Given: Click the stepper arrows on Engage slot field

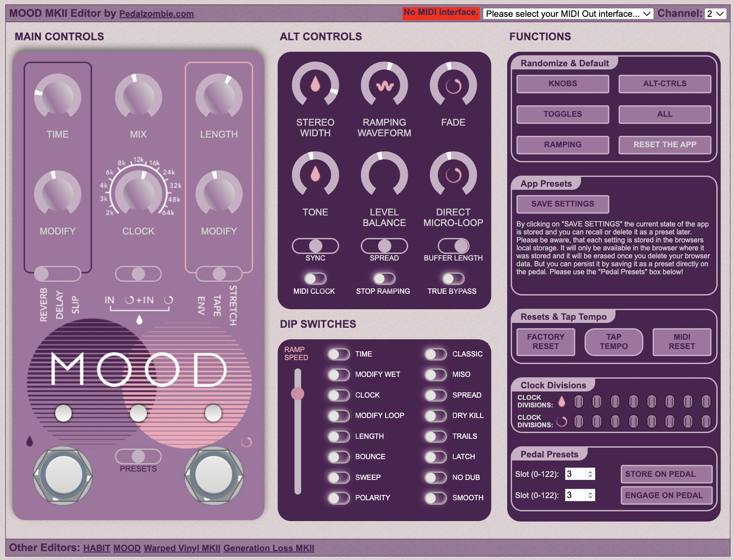Looking at the screenshot, I should pyautogui.click(x=590, y=495).
